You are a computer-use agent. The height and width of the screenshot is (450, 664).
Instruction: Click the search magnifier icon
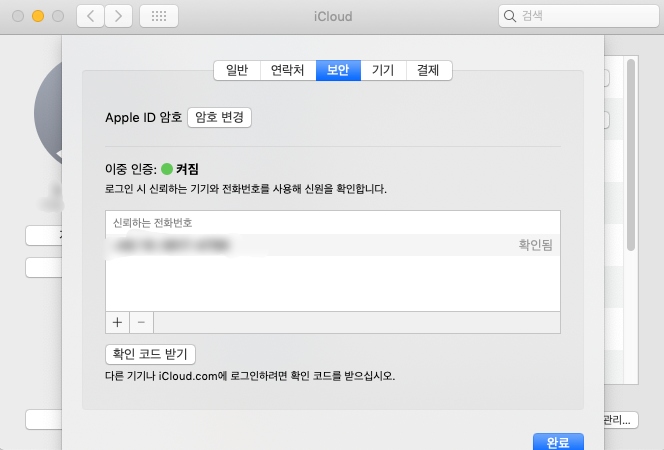[x=510, y=16]
